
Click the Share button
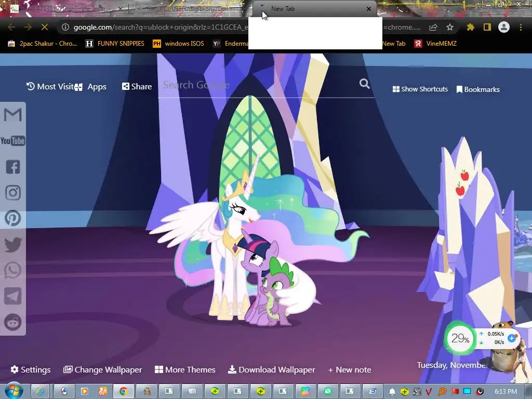point(137,87)
